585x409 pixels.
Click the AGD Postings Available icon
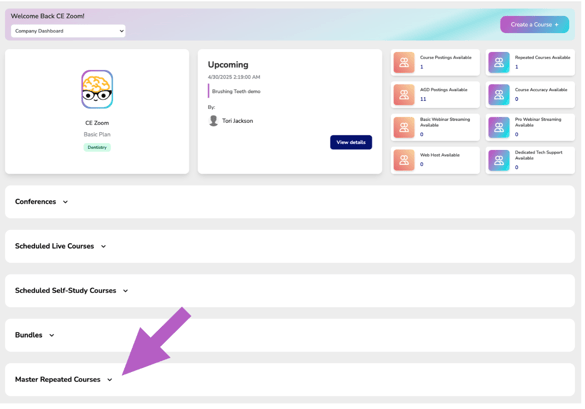coord(404,95)
